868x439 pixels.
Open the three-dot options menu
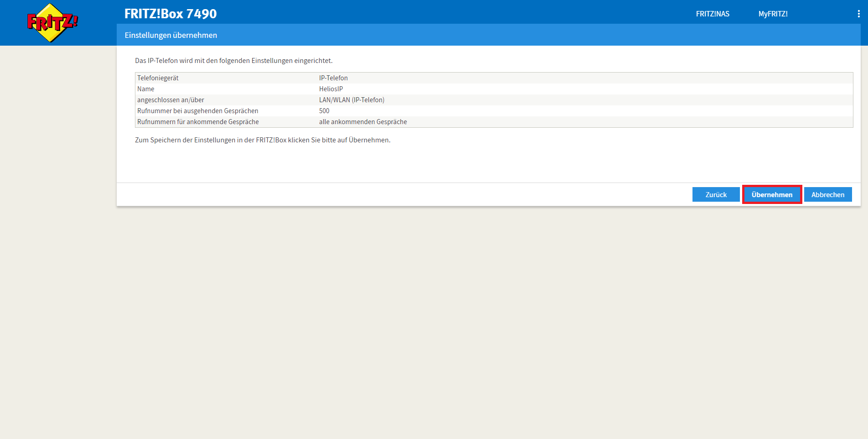coord(858,14)
